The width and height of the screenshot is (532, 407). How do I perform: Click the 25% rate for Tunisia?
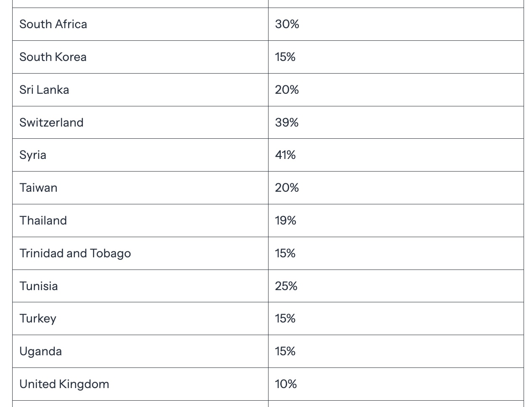[286, 286]
